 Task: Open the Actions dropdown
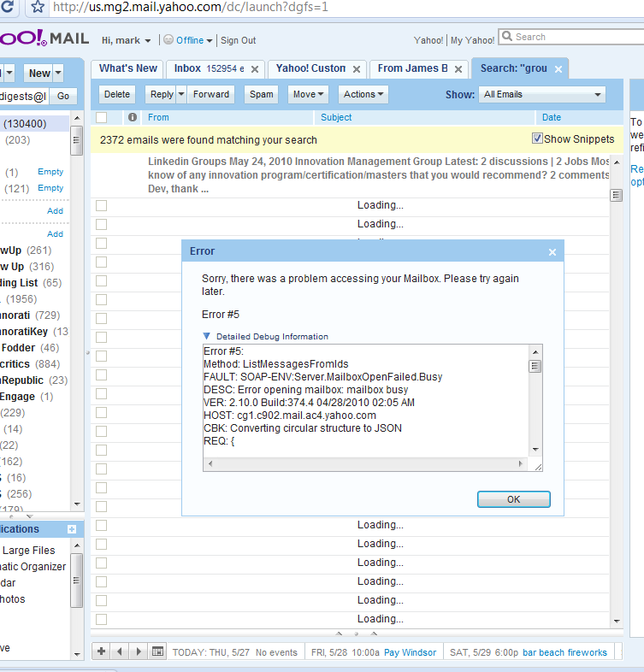click(x=363, y=94)
